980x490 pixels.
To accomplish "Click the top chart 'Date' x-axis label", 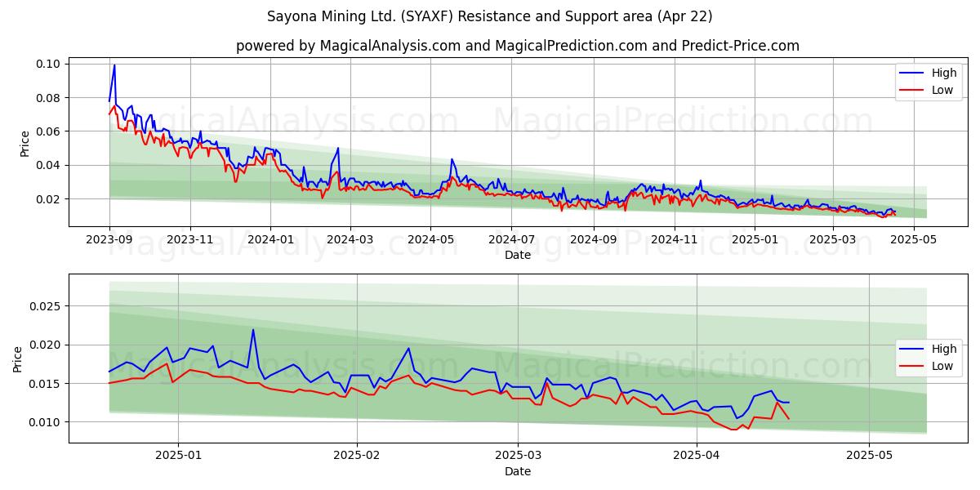I will 518,255.
